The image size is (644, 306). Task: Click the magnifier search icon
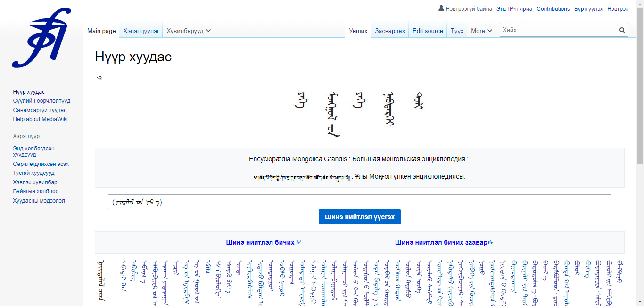point(622,30)
